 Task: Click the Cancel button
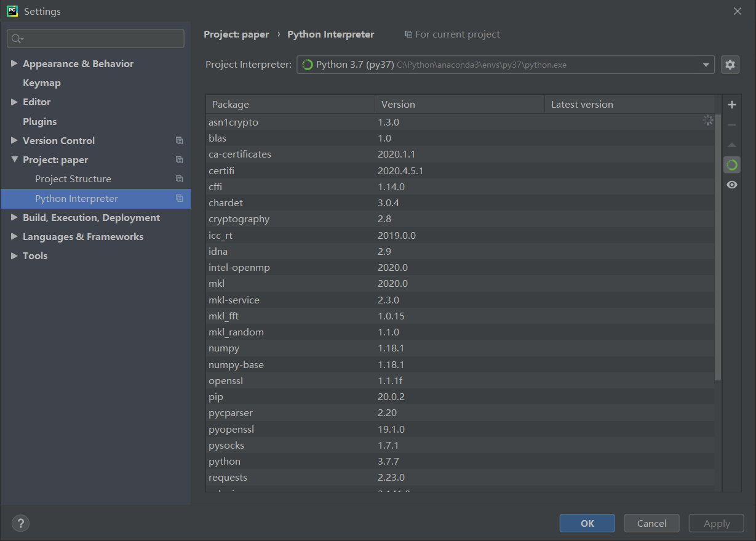point(651,523)
